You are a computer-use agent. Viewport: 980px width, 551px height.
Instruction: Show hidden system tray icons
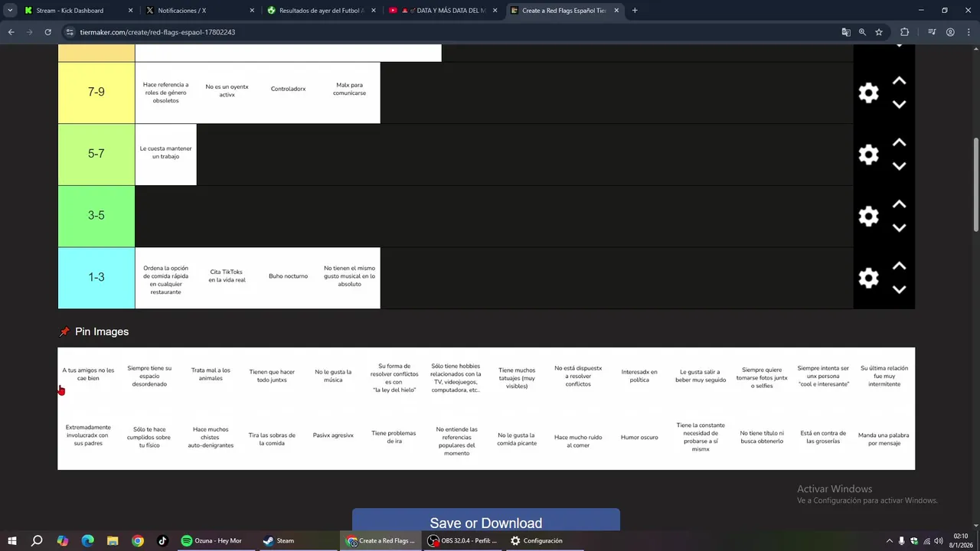pos(889,541)
